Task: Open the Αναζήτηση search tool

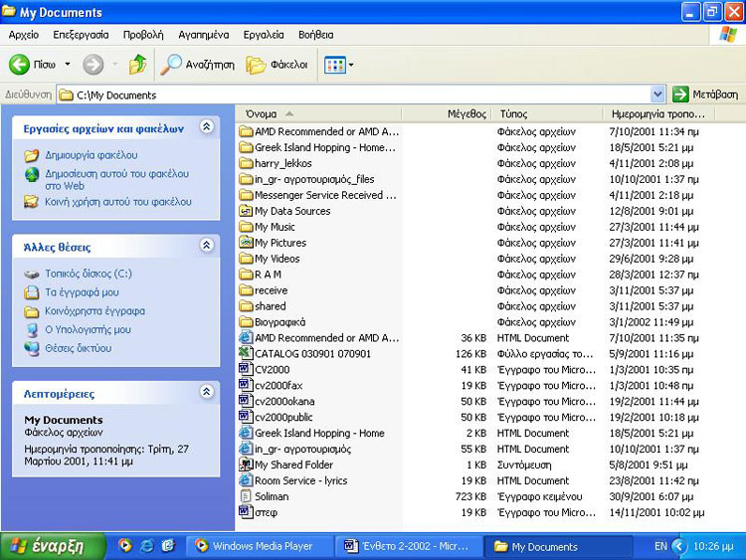Action: click(198, 65)
